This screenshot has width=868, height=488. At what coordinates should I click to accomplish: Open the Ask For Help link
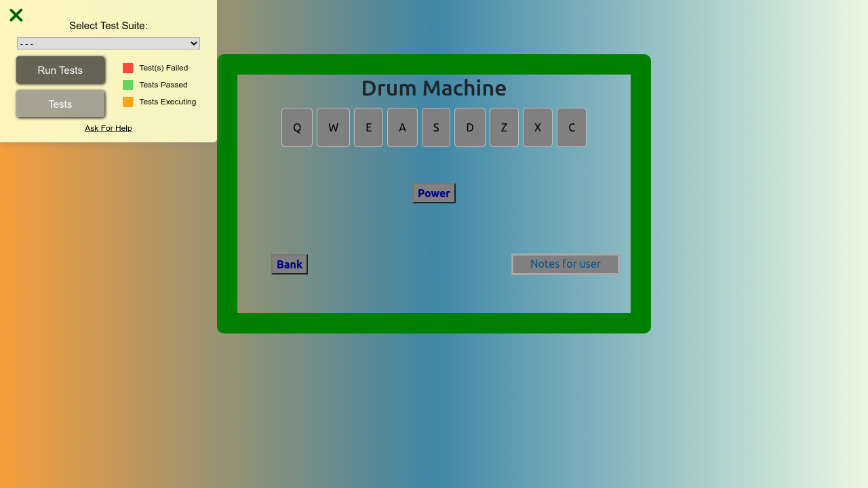pyautogui.click(x=108, y=128)
